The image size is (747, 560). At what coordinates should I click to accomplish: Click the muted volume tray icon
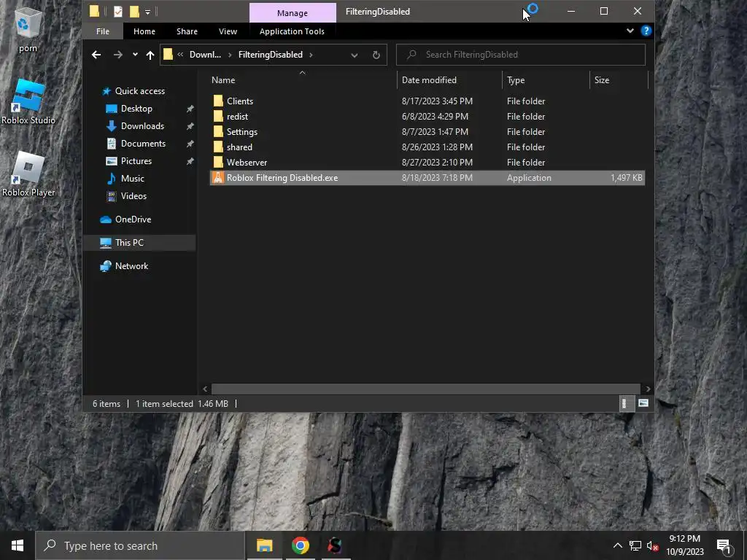(x=652, y=545)
